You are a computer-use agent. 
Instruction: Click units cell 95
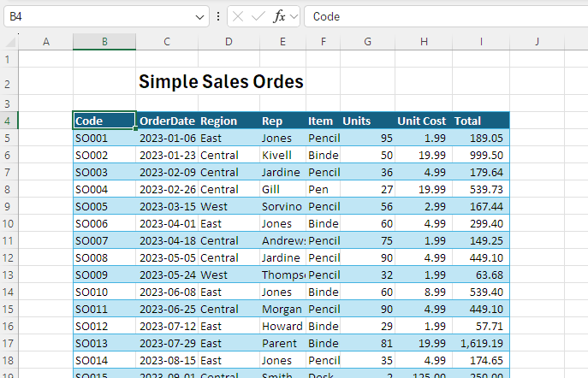[367, 138]
